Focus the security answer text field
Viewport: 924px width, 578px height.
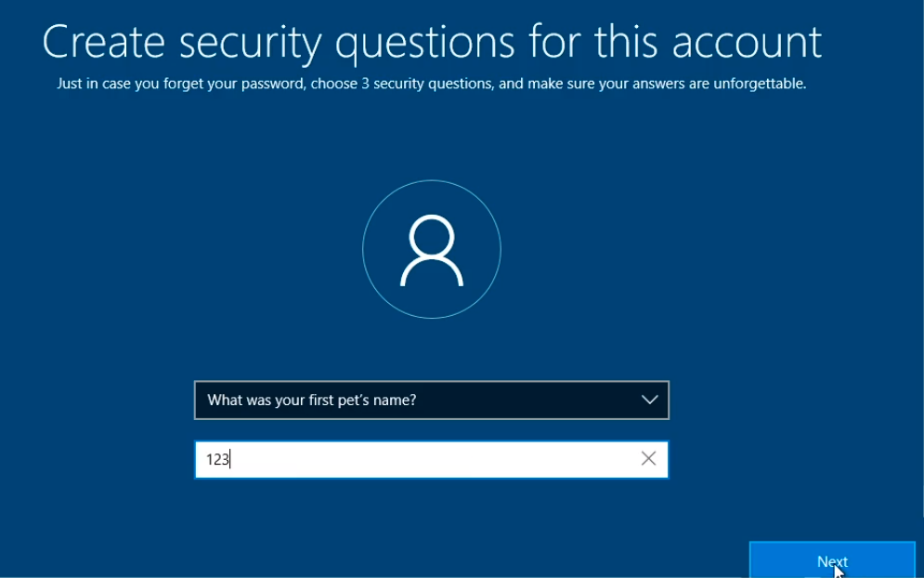432,459
